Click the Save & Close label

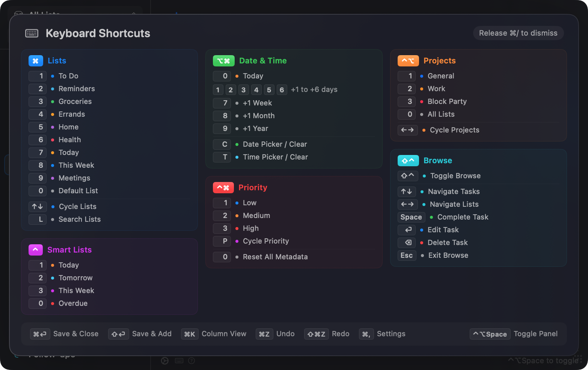coord(76,334)
